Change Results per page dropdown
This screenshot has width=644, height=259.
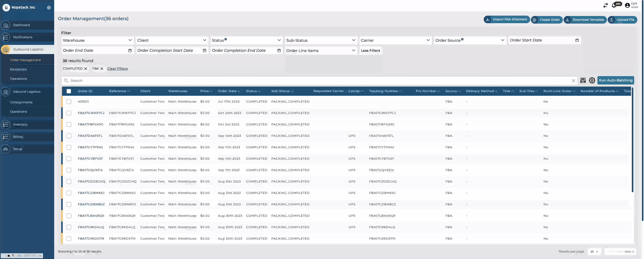[594, 252]
